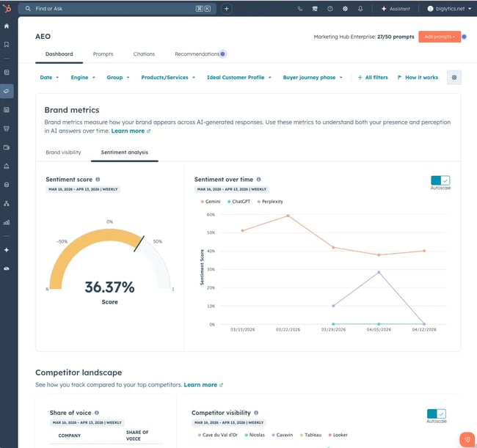The image size is (477, 448).
Task: Toggle the Looker legend series
Action: (338, 435)
